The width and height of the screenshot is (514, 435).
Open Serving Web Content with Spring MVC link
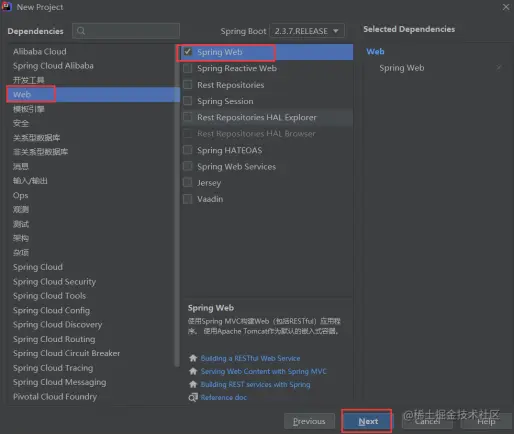pyautogui.click(x=263, y=371)
